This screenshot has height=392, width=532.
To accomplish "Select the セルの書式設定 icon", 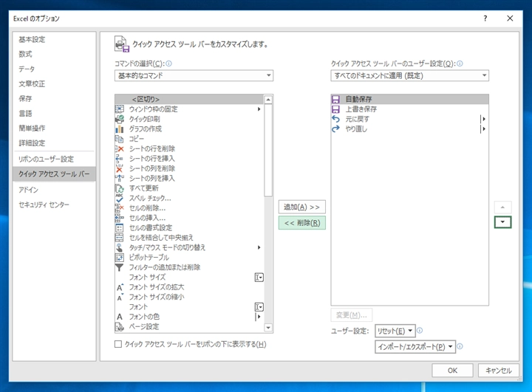I will point(120,227).
